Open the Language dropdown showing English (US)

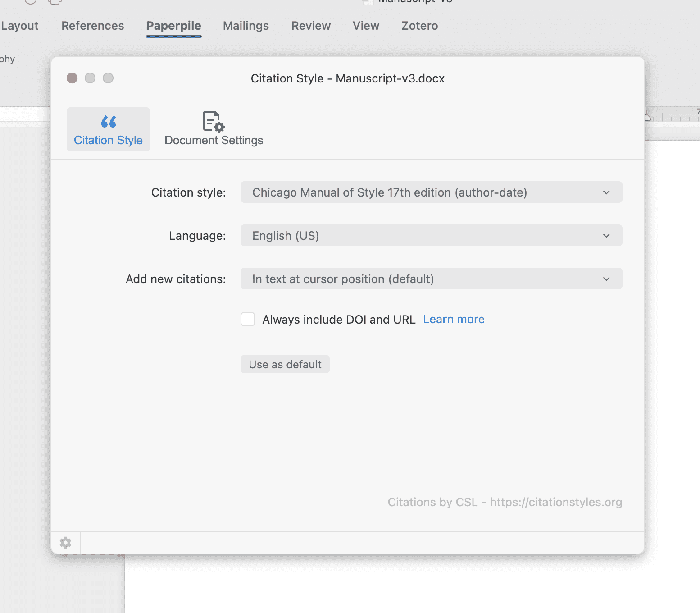tap(431, 236)
